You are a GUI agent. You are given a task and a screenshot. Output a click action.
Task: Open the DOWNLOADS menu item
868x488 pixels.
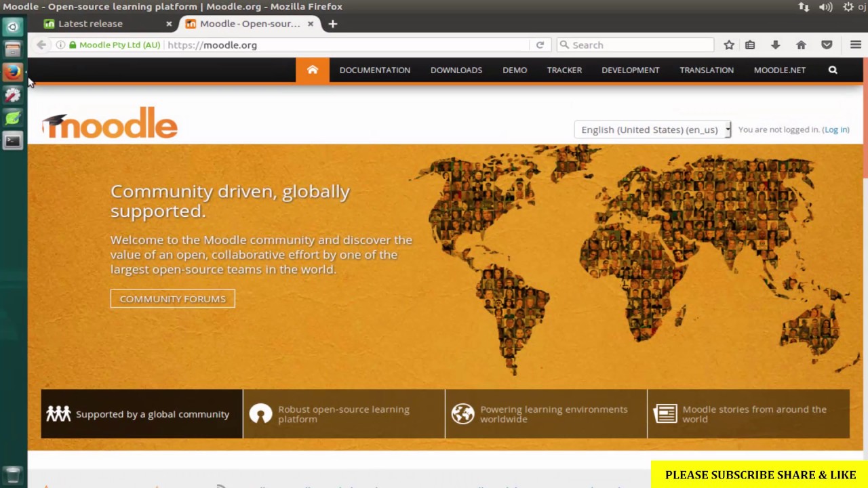pos(456,70)
